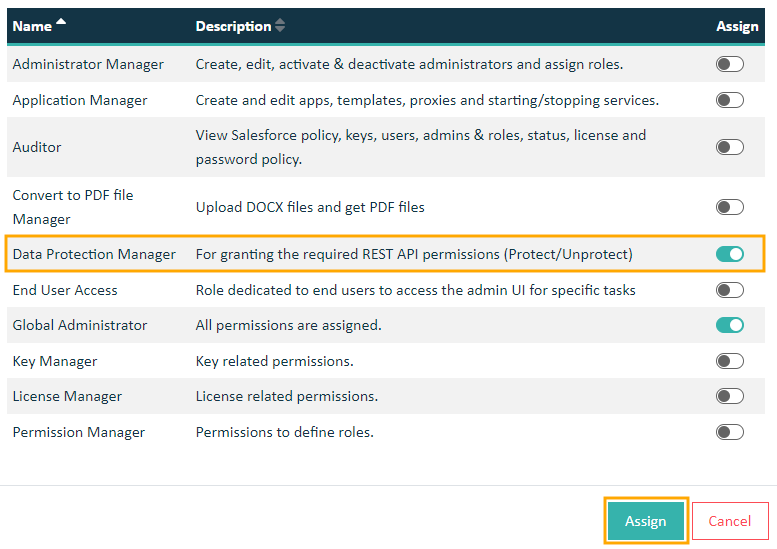Click the teal Assign button

click(x=646, y=521)
